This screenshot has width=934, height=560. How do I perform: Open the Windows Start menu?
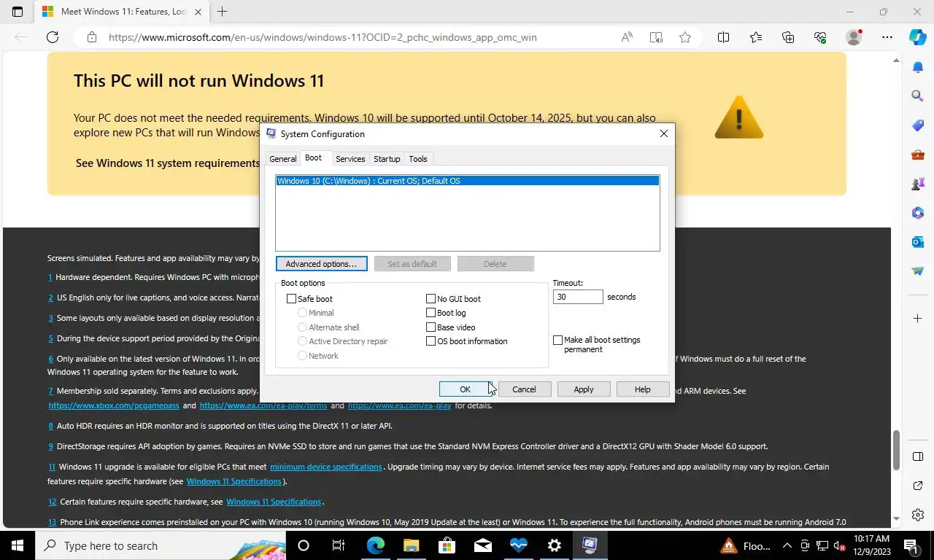click(18, 545)
